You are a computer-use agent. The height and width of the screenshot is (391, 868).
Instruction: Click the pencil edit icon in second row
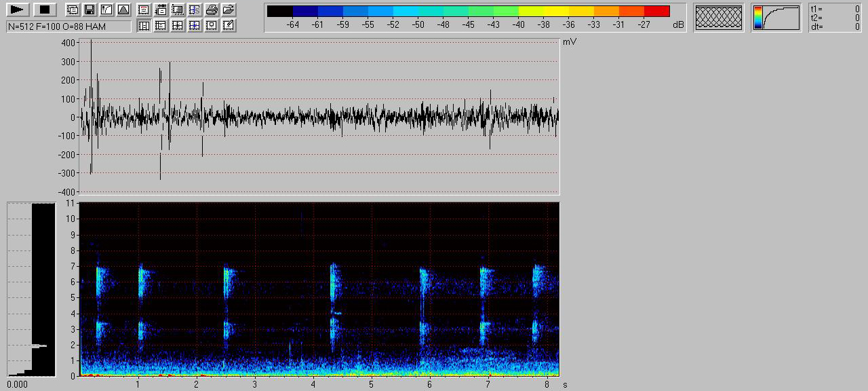(229, 26)
